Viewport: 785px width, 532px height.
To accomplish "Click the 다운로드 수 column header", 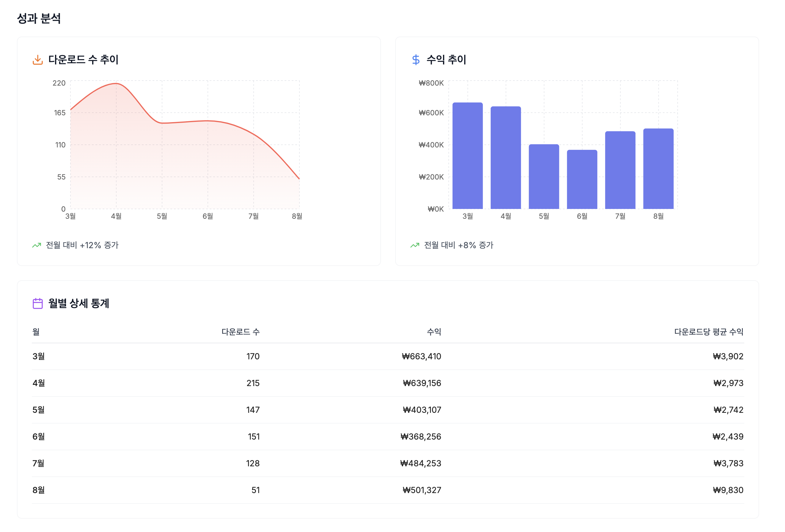I will [x=241, y=332].
